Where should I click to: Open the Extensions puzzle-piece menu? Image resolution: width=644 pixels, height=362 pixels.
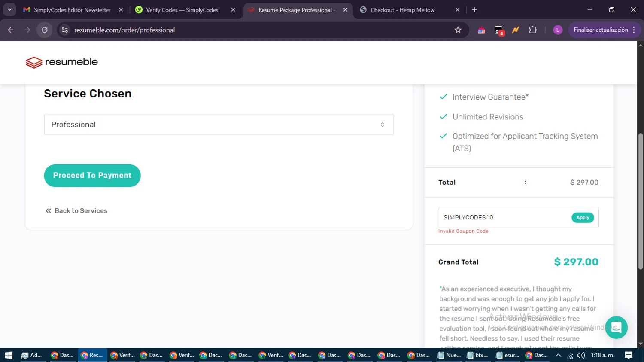pyautogui.click(x=533, y=30)
